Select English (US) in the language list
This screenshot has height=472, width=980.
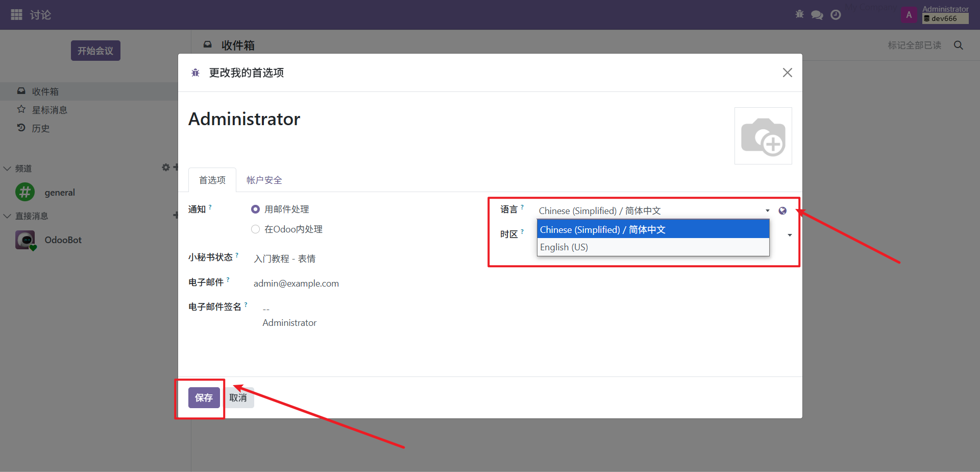(563, 247)
